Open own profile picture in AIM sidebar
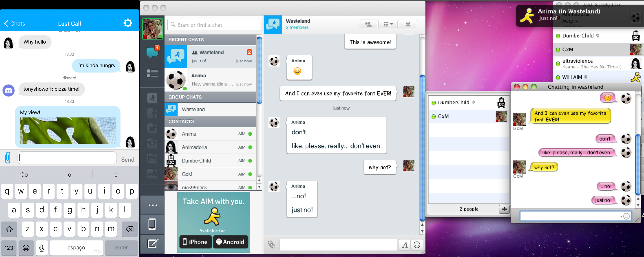Screen dimensions: 644x257 pos(152,29)
